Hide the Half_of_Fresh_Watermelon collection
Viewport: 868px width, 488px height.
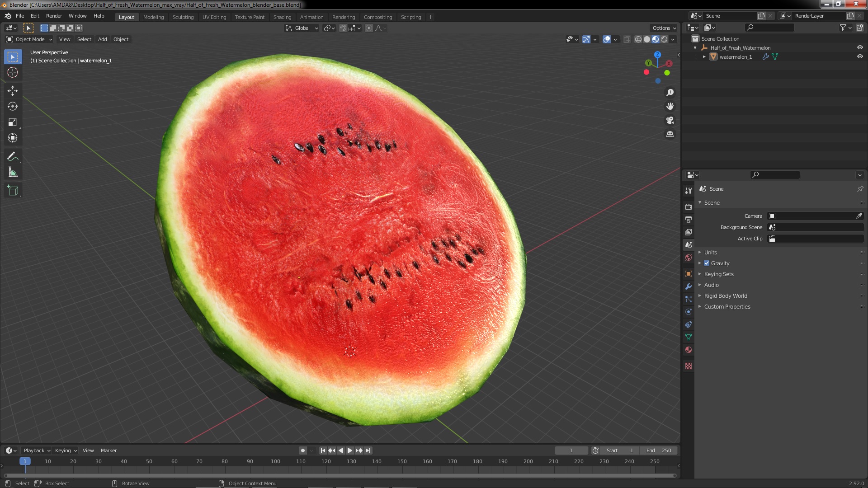[859, 47]
